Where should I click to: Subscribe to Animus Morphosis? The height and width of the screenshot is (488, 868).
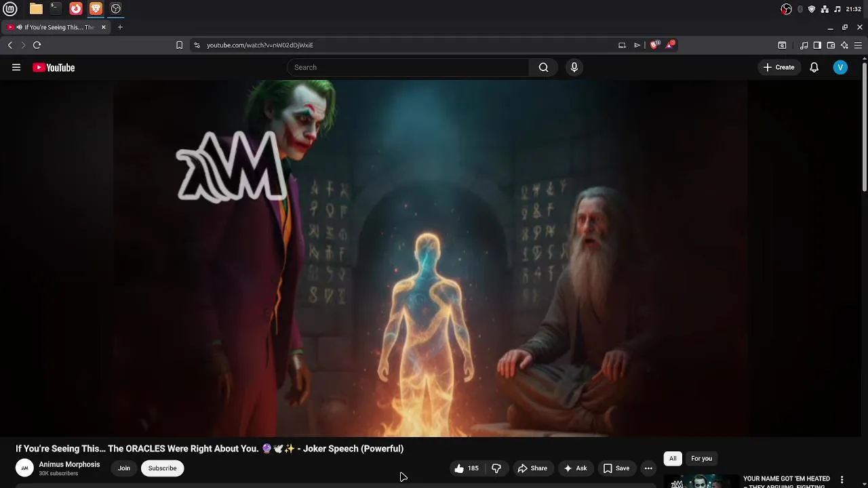pyautogui.click(x=162, y=468)
